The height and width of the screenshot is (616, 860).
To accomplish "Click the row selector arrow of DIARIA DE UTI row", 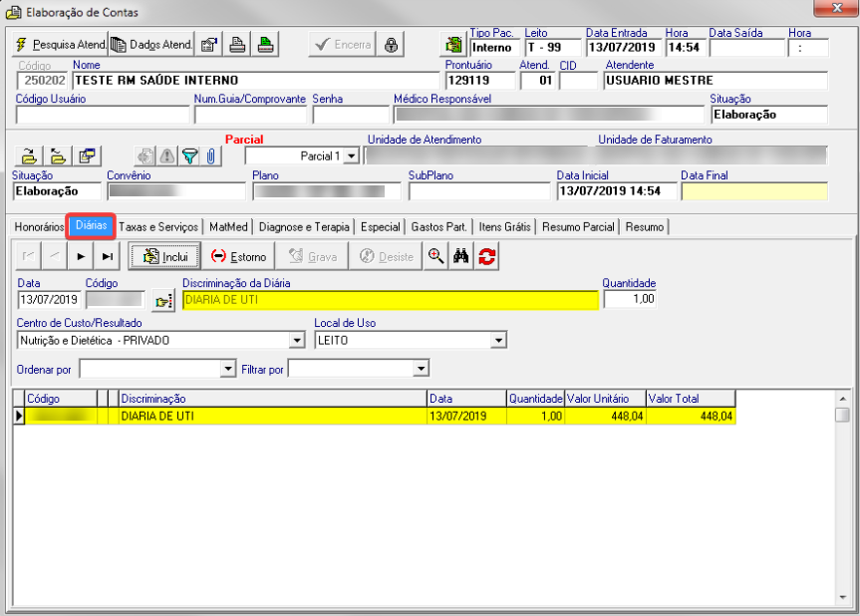I will tap(19, 416).
